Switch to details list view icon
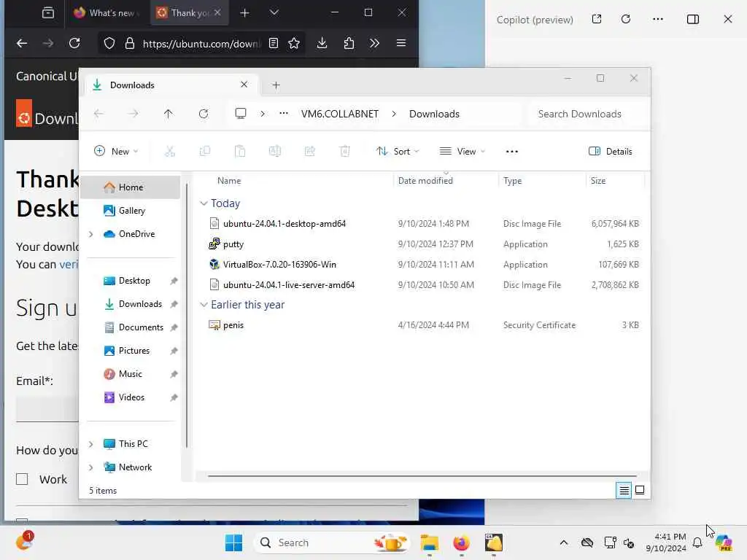The image size is (747, 560). pos(624,490)
